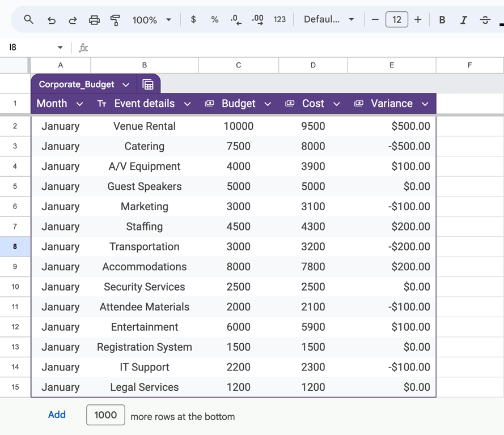
Task: Click the 1000 rows input field
Action: click(x=105, y=415)
